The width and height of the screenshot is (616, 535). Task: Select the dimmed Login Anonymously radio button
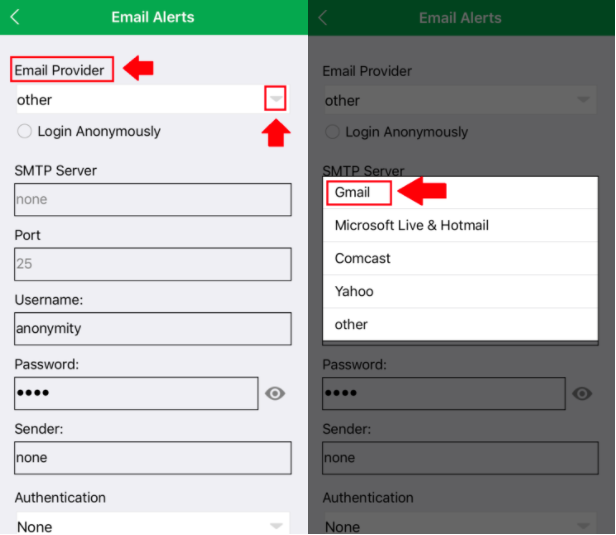(333, 132)
